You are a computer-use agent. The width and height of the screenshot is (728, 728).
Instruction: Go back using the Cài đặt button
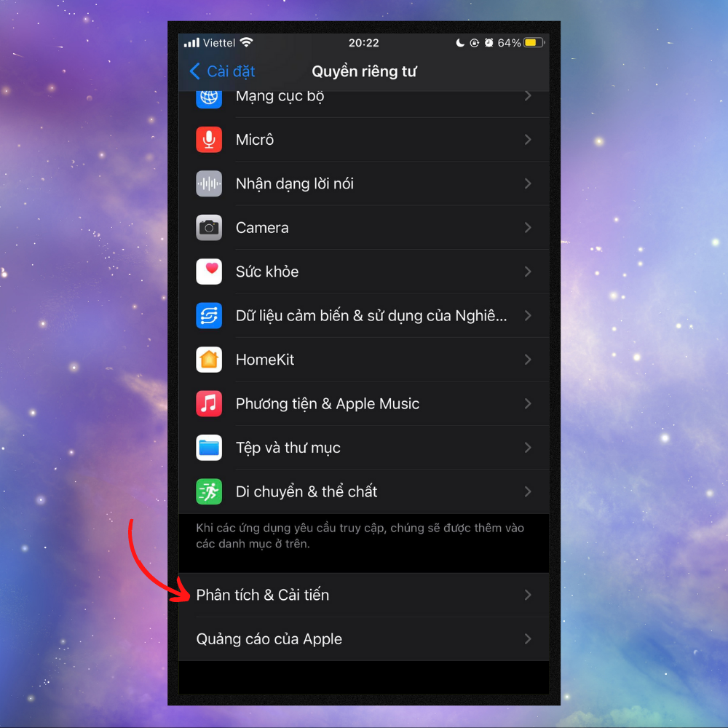tap(222, 71)
